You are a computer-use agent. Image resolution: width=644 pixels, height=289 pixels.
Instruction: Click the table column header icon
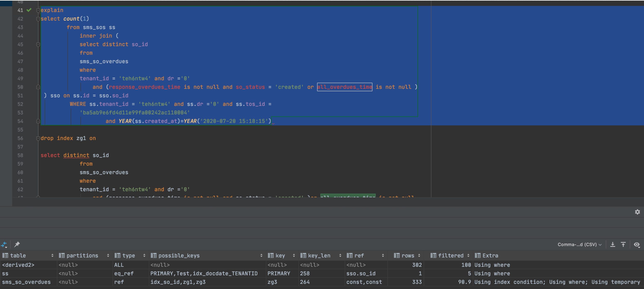coord(5,256)
